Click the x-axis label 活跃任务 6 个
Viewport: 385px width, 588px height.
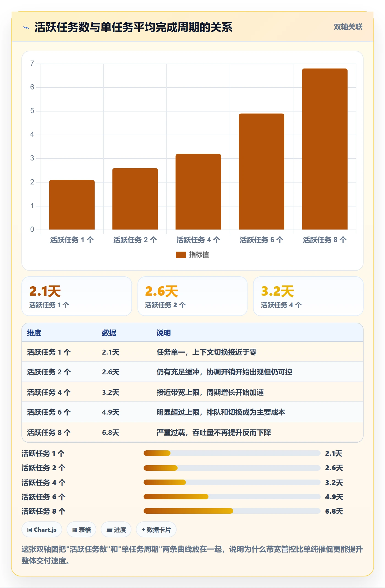point(262,240)
